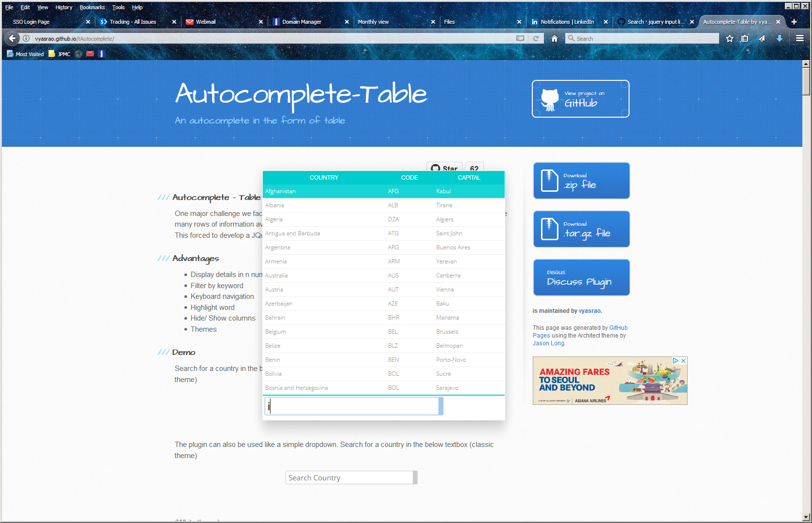Go to the Home page icon
Image resolution: width=812 pixels, height=523 pixels.
555,38
